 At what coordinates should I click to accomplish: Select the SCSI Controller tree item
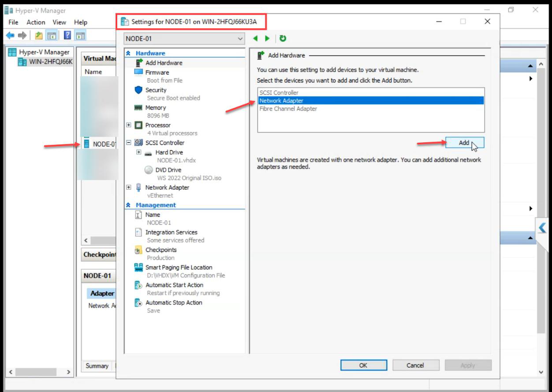165,143
